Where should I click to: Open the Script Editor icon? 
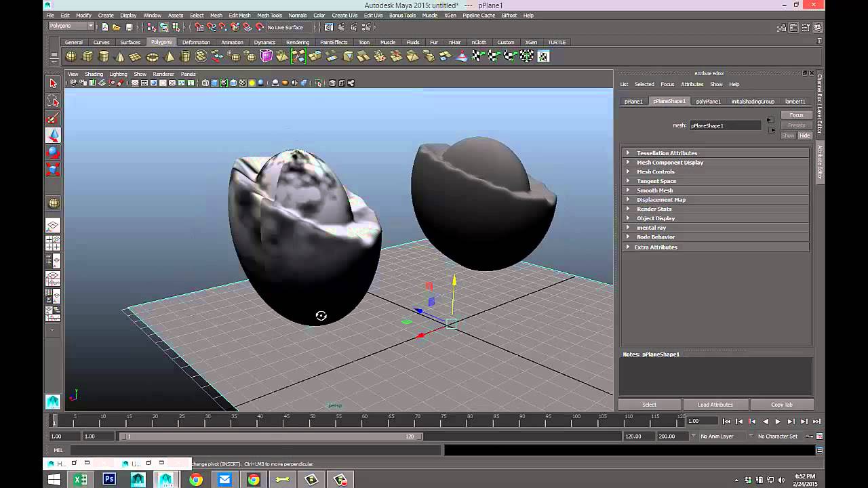(x=819, y=450)
